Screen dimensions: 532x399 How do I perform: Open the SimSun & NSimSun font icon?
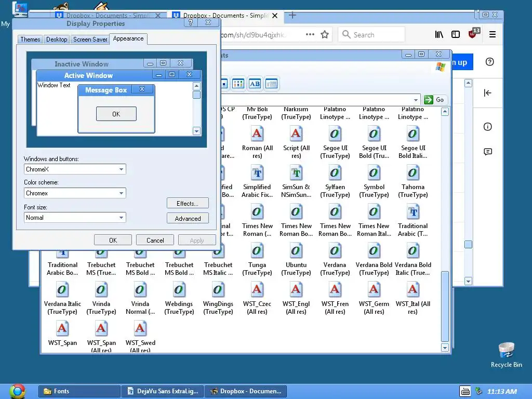pyautogui.click(x=296, y=172)
